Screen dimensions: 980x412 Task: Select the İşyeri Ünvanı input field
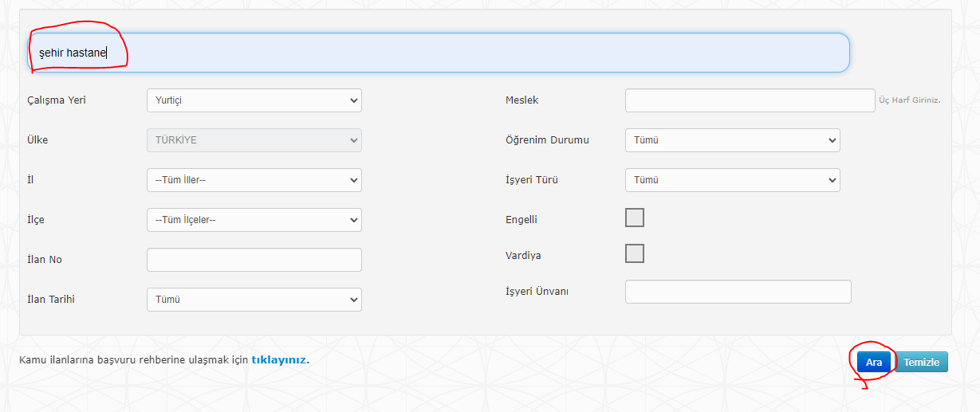pyautogui.click(x=738, y=292)
